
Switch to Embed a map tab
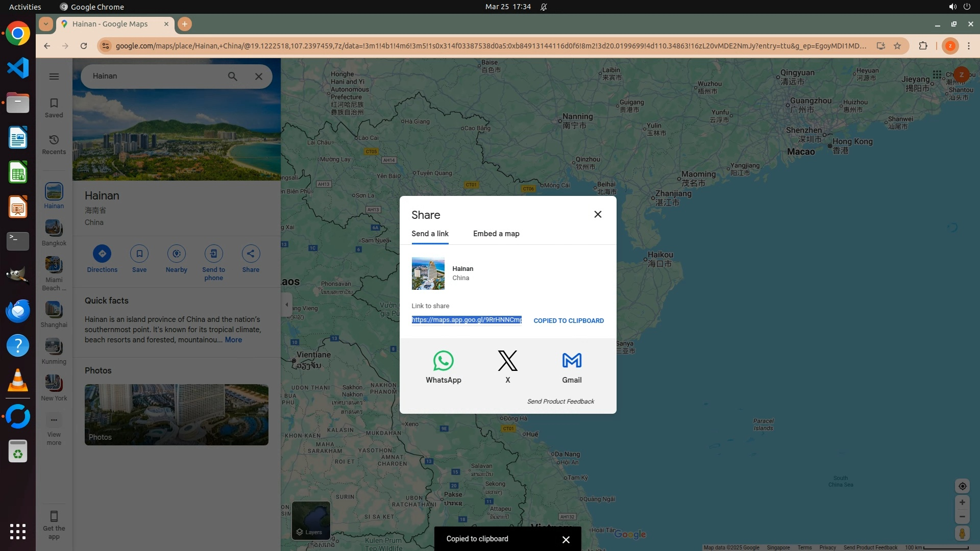point(496,234)
